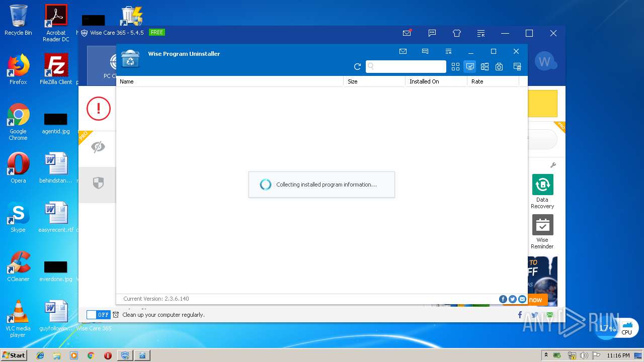Viewport: 644px width, 362px height.
Task: Open Internet Explorer from taskbar
Action: tap(40, 355)
